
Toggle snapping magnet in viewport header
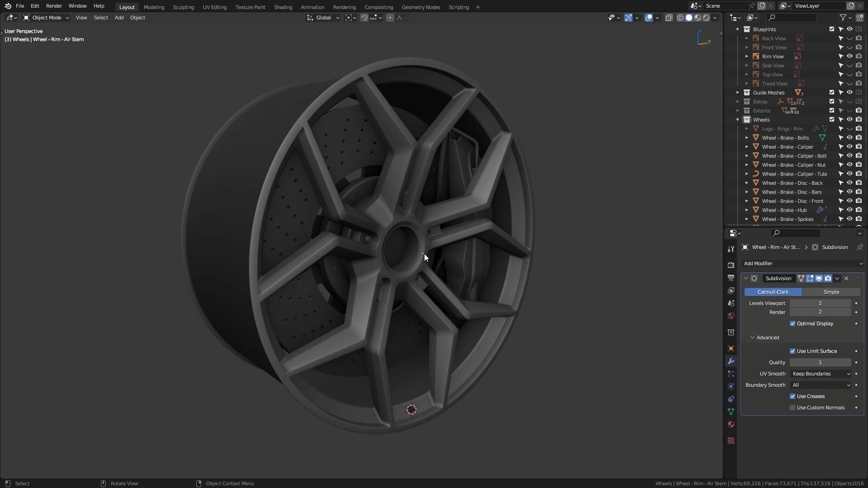364,18
